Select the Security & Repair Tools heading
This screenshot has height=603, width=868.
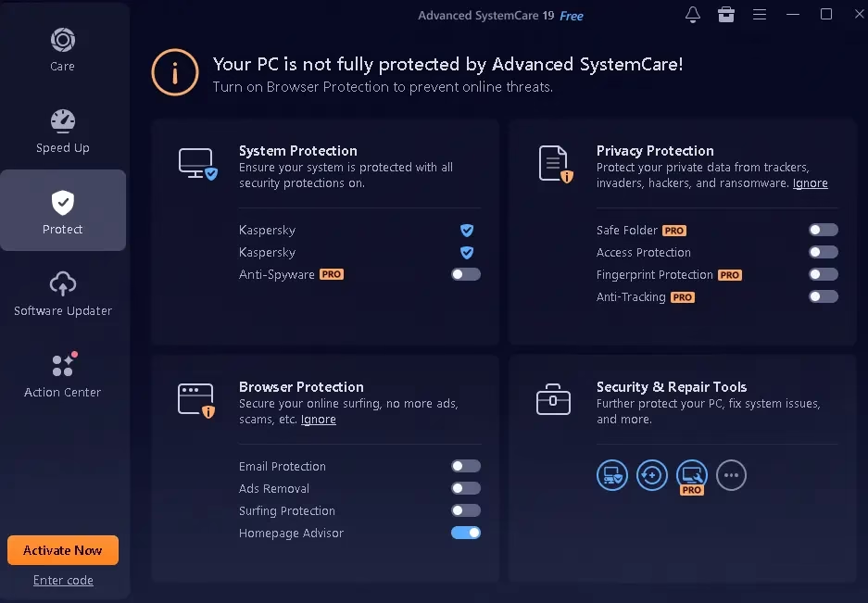[672, 387]
